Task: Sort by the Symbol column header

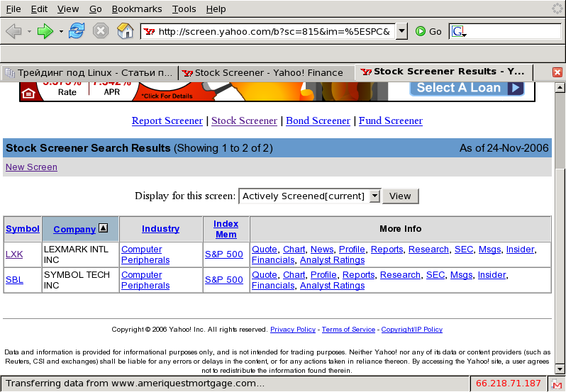Action: coord(23,229)
